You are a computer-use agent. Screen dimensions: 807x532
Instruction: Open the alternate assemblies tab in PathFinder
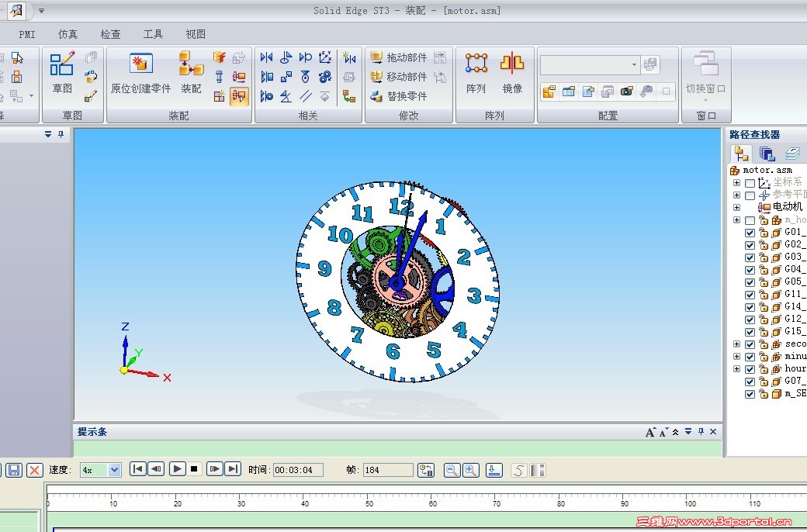(767, 154)
